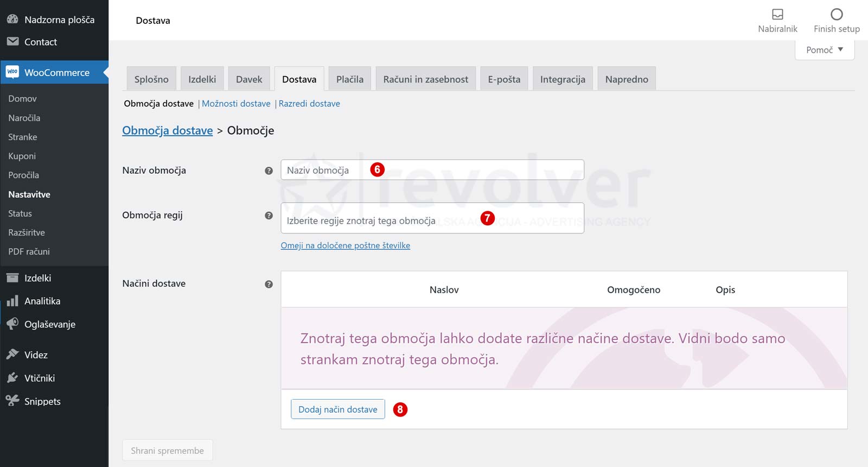
Task: Switch to the Plačila tab
Action: click(x=349, y=79)
